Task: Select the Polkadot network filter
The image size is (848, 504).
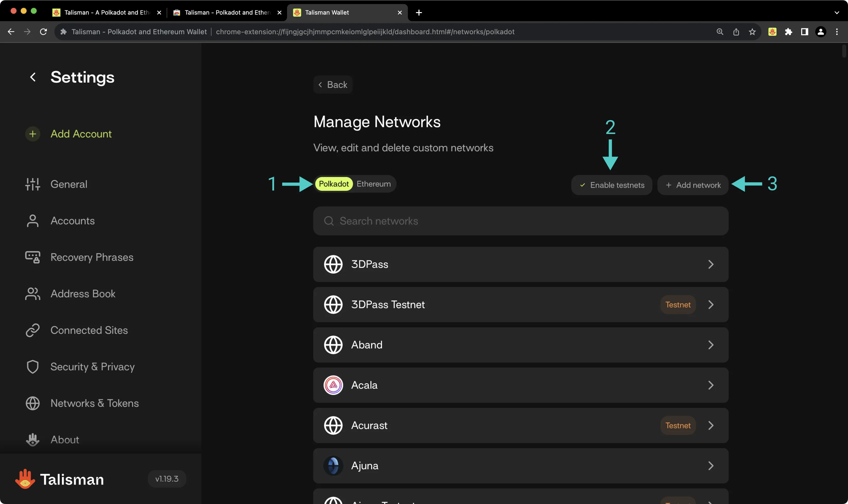Action: (x=334, y=184)
